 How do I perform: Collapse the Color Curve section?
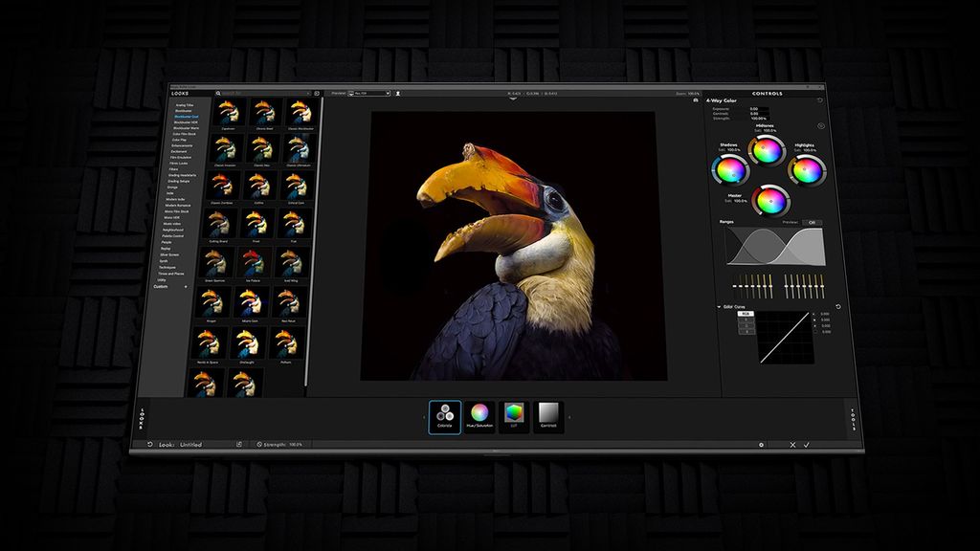pyautogui.click(x=720, y=307)
